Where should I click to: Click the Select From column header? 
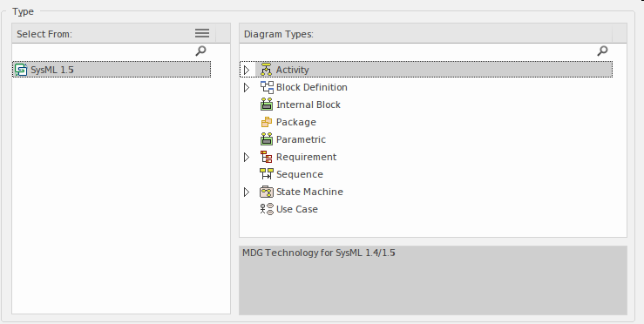[x=114, y=34]
